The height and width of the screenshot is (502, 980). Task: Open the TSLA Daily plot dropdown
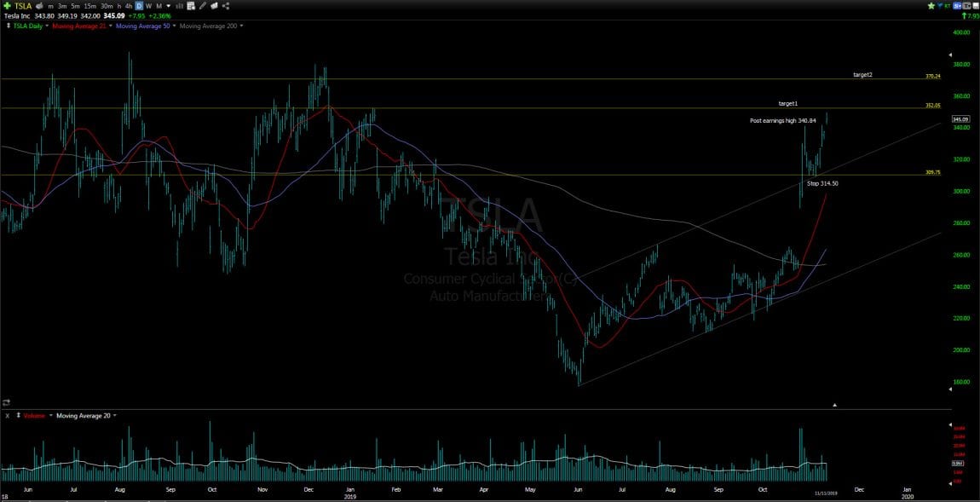[x=47, y=26]
